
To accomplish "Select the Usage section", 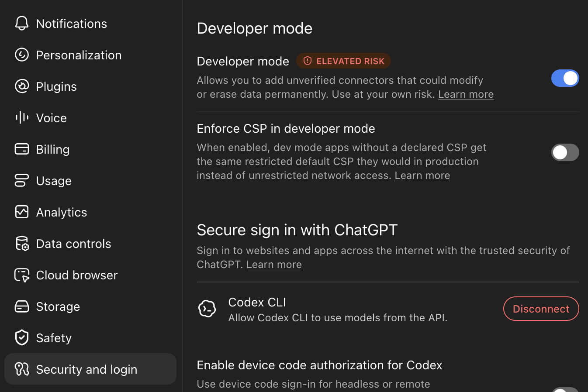I will [x=90, y=181].
